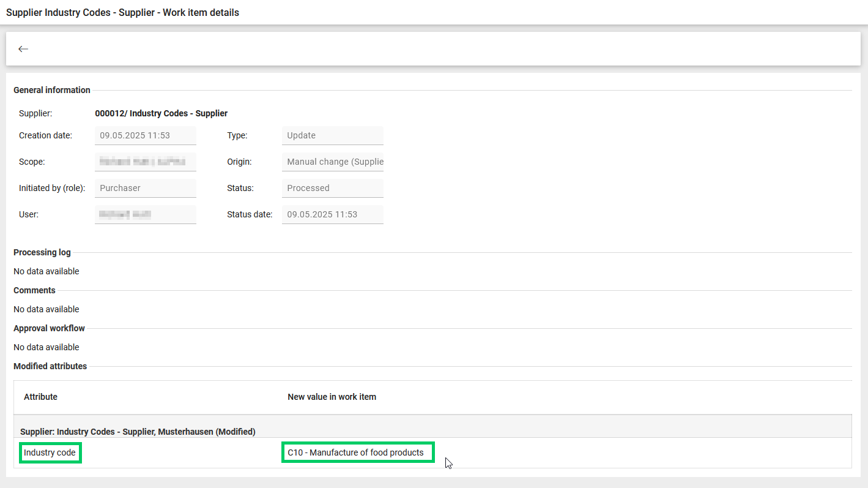Collapse the Modified attributes section
The width and height of the screenshot is (868, 488).
(50, 366)
